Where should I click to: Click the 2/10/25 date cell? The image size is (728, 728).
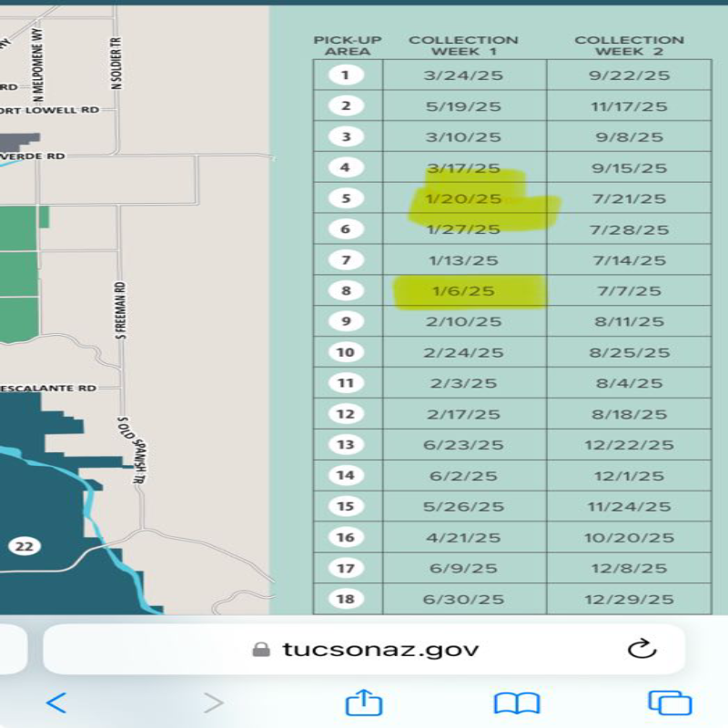[x=463, y=322]
